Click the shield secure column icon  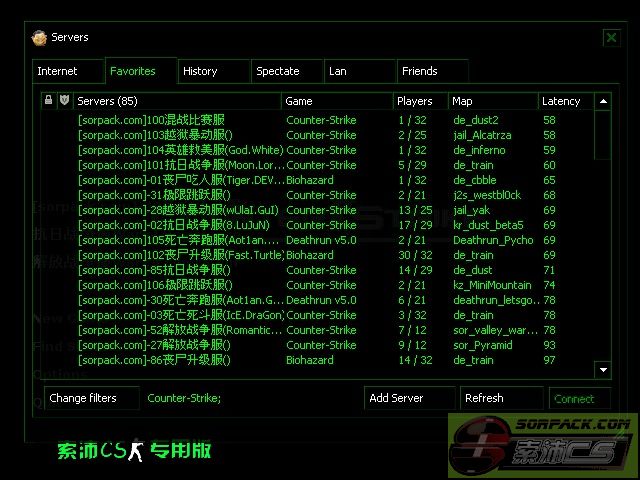(x=64, y=100)
